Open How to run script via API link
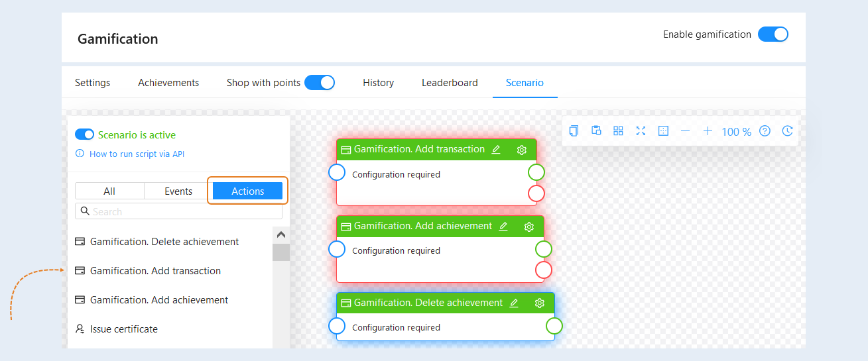 click(x=137, y=154)
